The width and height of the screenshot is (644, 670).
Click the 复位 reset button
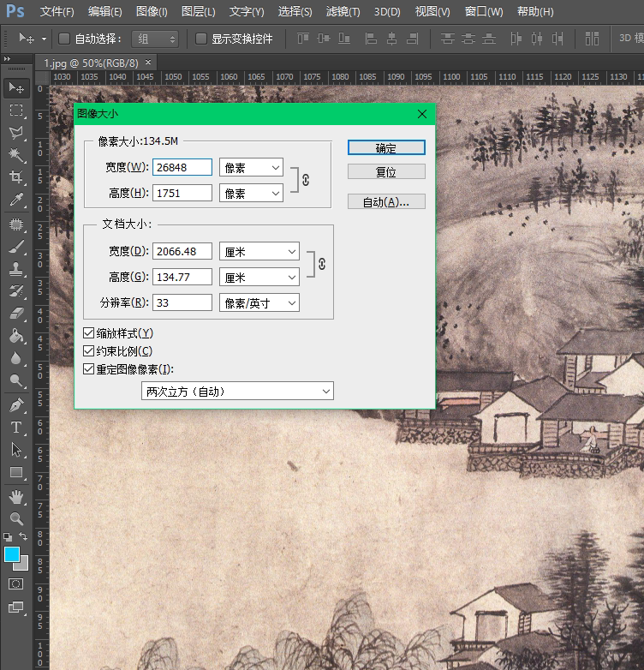point(386,171)
